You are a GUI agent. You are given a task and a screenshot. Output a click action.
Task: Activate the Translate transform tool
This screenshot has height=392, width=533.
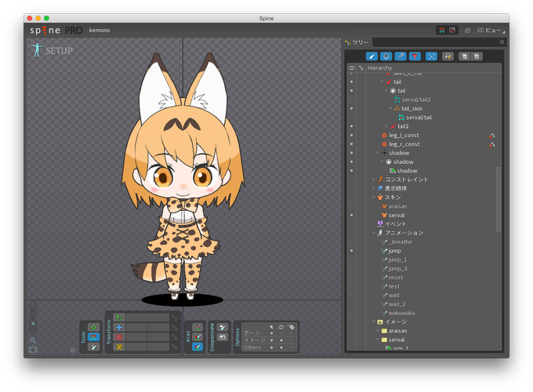tap(119, 328)
